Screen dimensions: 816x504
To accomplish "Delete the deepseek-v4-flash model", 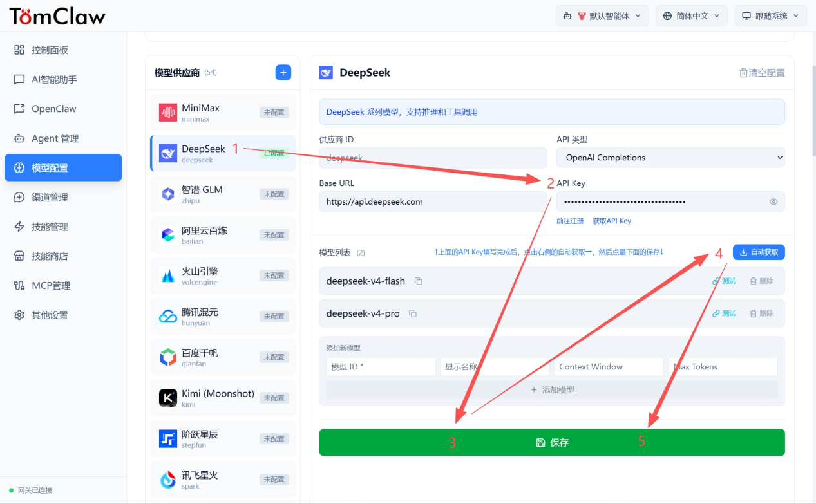I will 761,281.
